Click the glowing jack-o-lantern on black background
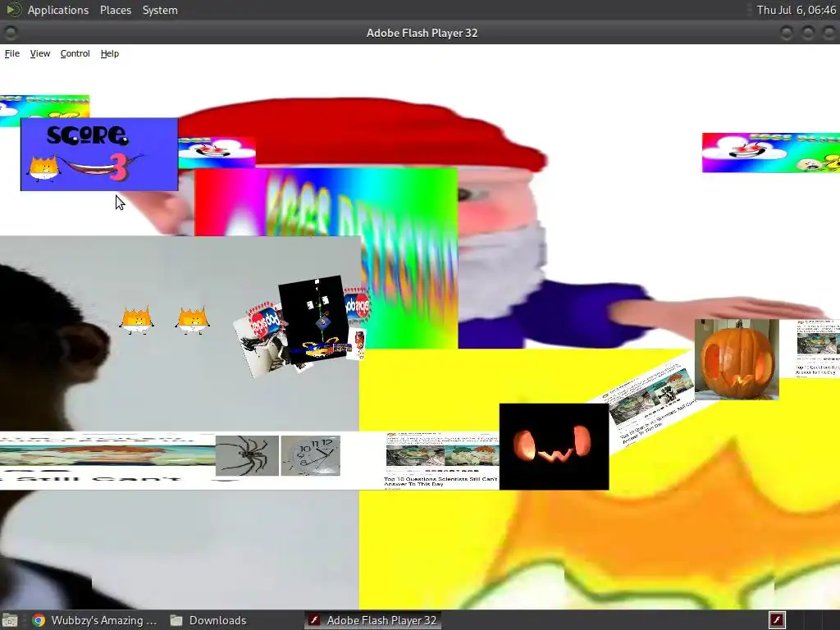This screenshot has width=840, height=630. [x=554, y=446]
